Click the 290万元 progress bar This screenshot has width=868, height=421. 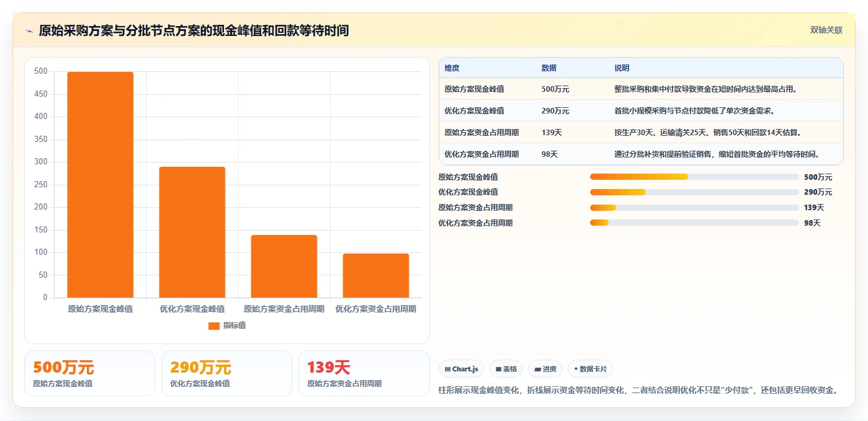tap(694, 192)
